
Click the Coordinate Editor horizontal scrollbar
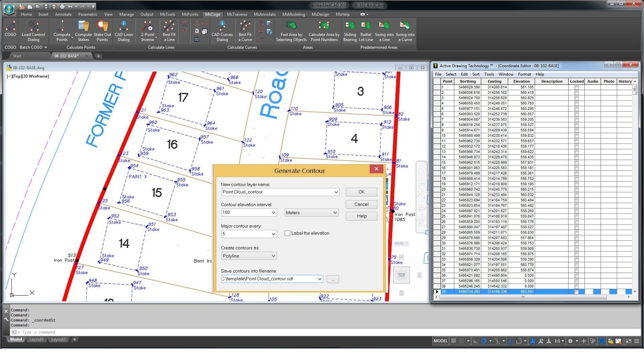[x=523, y=297]
